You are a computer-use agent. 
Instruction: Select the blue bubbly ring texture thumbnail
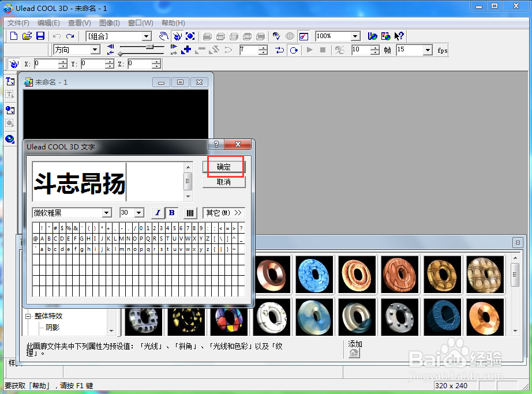tap(314, 275)
